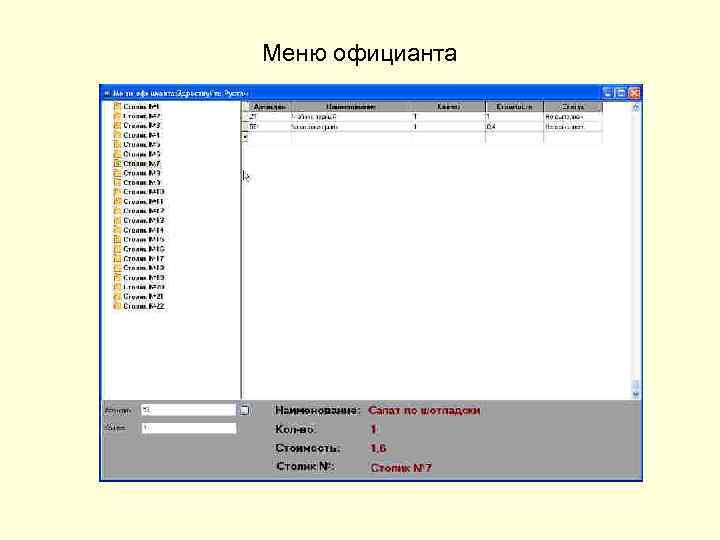Select Столик №20 in the table list
720x540 pixels.
coord(144,287)
